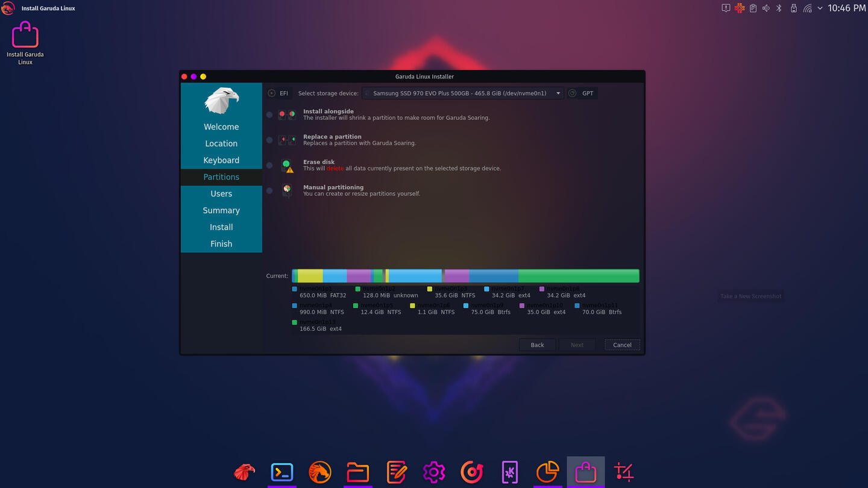Click the Next button

[577, 345]
